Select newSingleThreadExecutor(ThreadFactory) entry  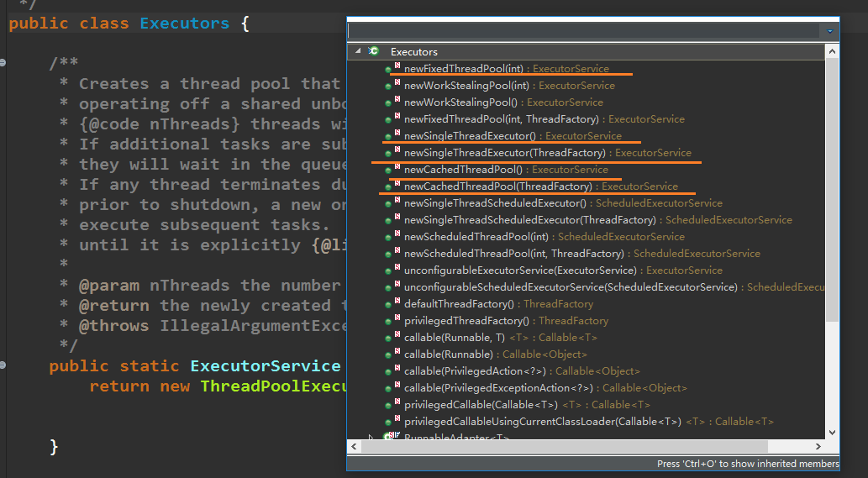tap(548, 153)
